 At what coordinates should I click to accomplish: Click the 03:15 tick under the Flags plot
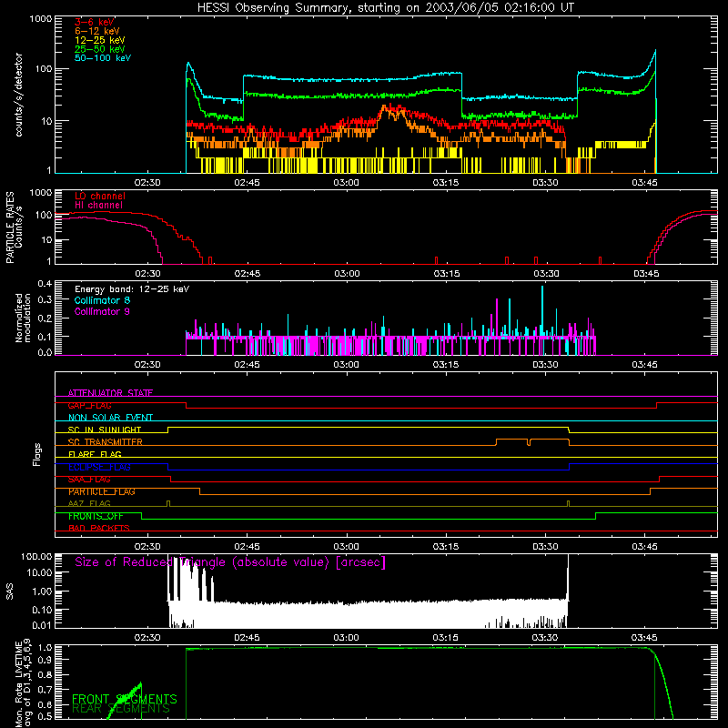click(446, 547)
